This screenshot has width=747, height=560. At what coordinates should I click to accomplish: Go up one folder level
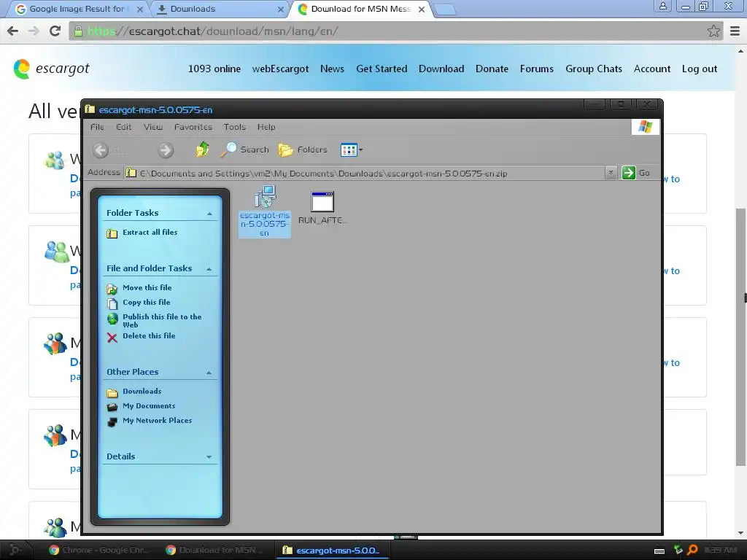tap(203, 149)
